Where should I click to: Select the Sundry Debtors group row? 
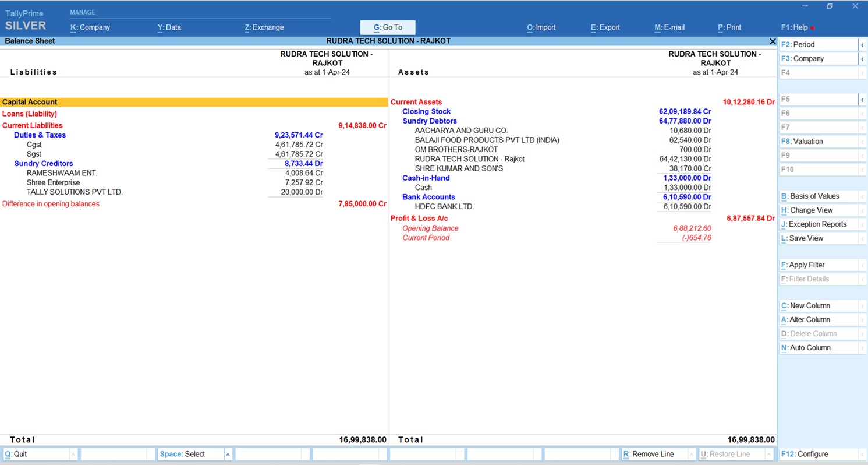point(430,121)
